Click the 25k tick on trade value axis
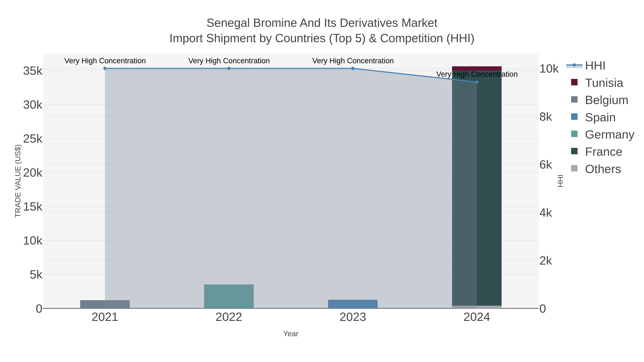This screenshot has width=644, height=362. [33, 139]
